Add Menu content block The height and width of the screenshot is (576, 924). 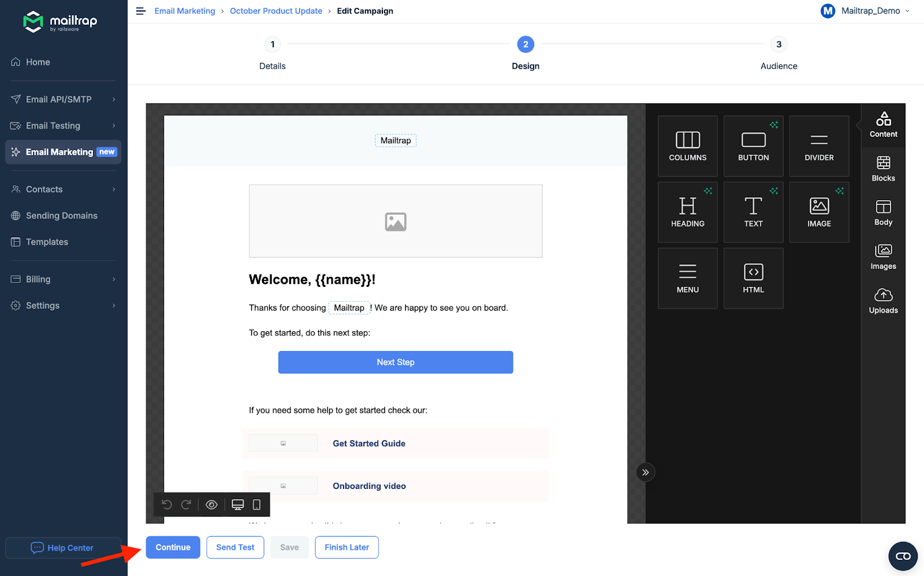point(688,278)
